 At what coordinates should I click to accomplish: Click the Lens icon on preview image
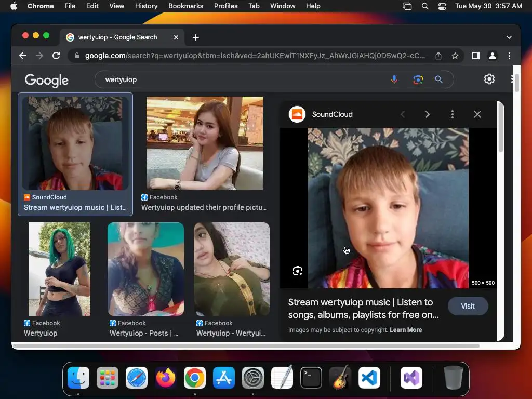tap(298, 271)
